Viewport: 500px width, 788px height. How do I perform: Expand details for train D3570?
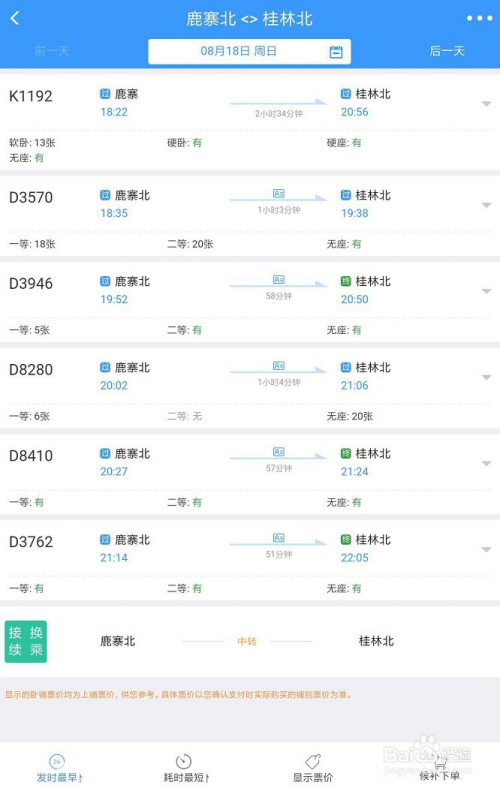point(486,205)
